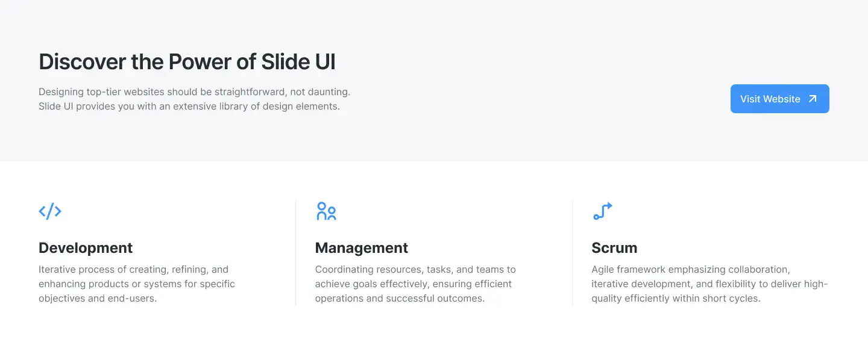This screenshot has width=868, height=354.
Task: Select the Scrum heading
Action: pyautogui.click(x=614, y=247)
